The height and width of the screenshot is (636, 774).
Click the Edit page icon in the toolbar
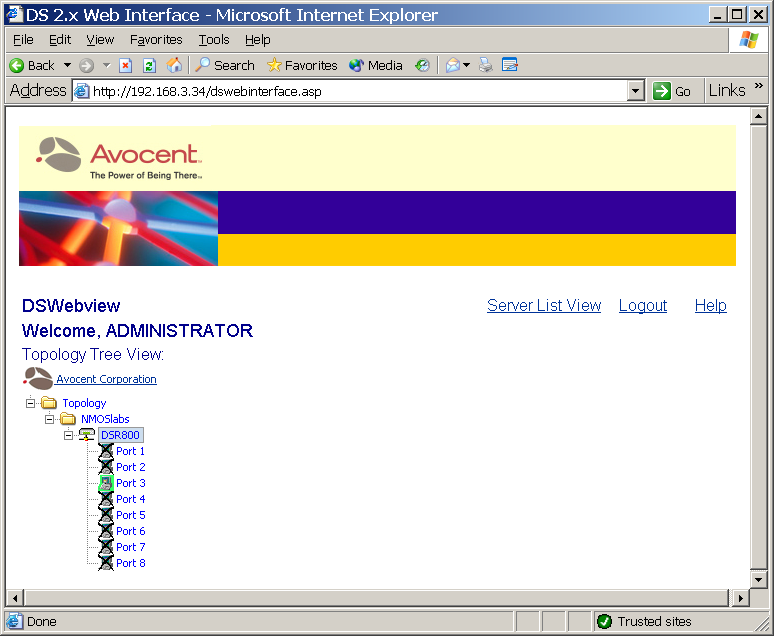point(509,65)
